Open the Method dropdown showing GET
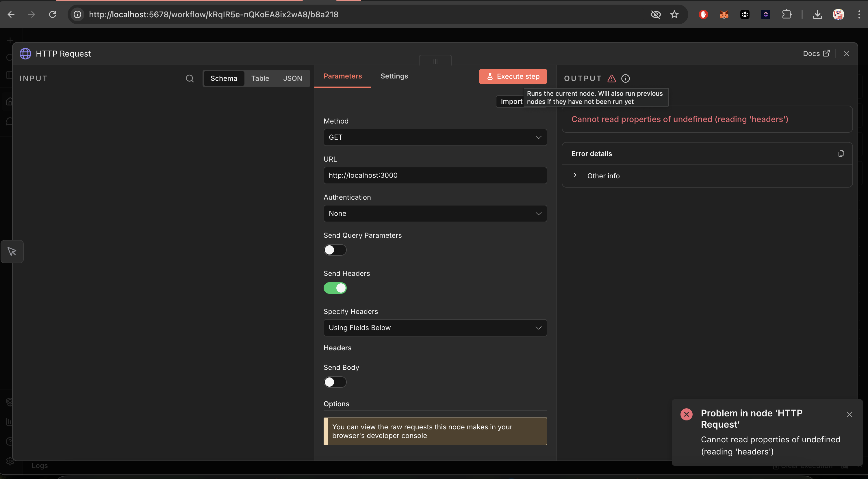The image size is (868, 479). pos(435,137)
